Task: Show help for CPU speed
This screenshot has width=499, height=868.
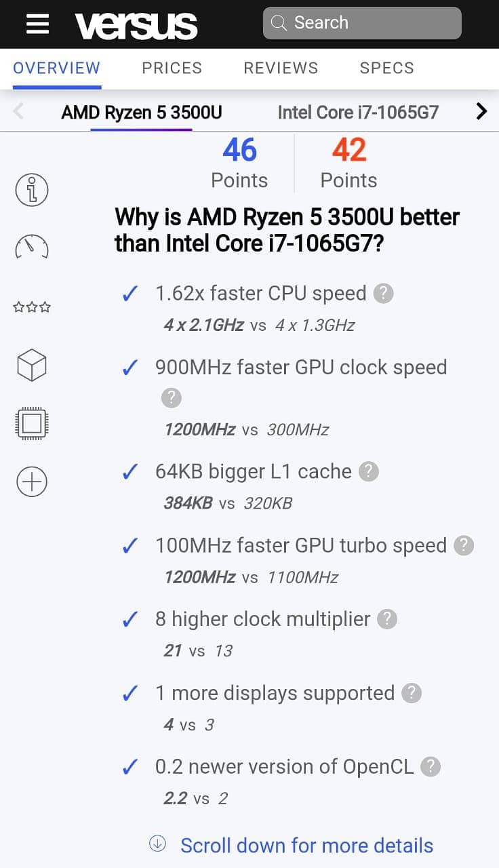Action: [384, 294]
